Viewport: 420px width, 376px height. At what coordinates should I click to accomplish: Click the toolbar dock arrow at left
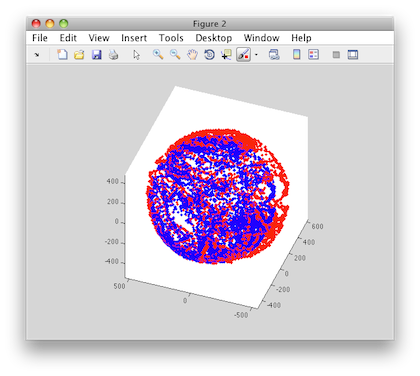[37, 55]
